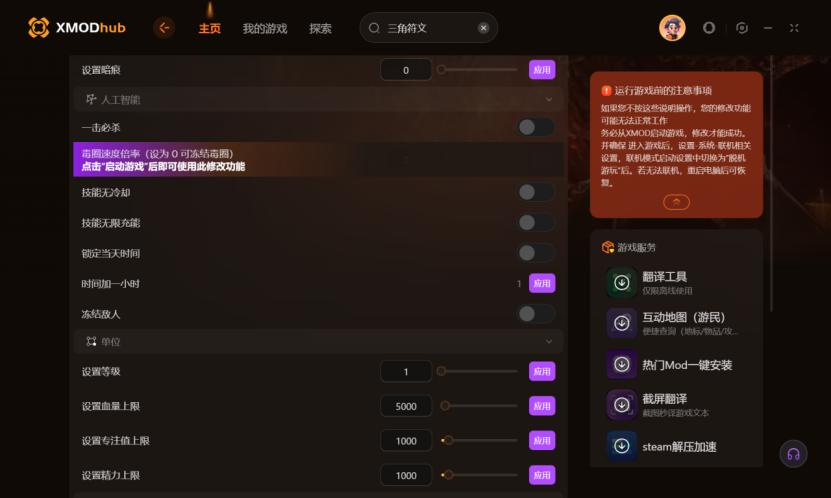Apply the 设置血量上限 value
The width and height of the screenshot is (831, 498).
[542, 406]
